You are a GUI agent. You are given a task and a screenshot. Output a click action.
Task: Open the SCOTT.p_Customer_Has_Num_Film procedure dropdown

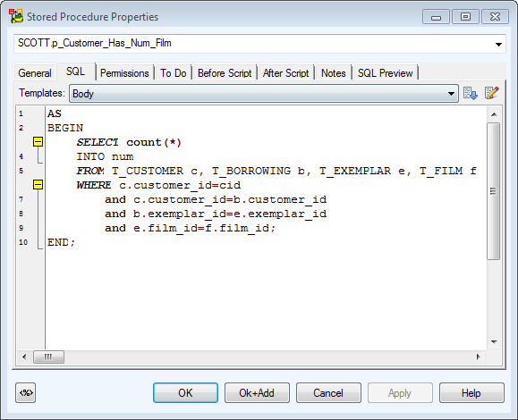click(x=498, y=44)
